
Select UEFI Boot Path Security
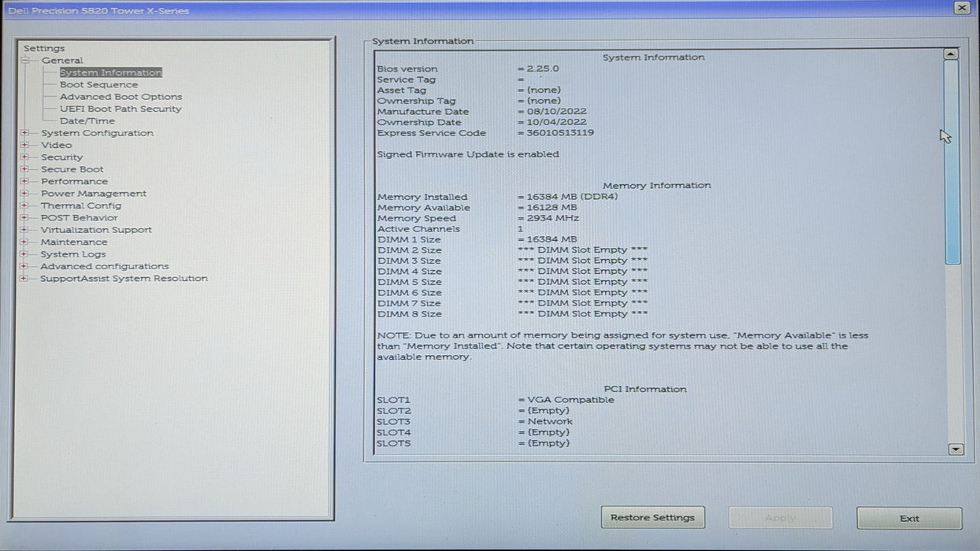(x=121, y=109)
